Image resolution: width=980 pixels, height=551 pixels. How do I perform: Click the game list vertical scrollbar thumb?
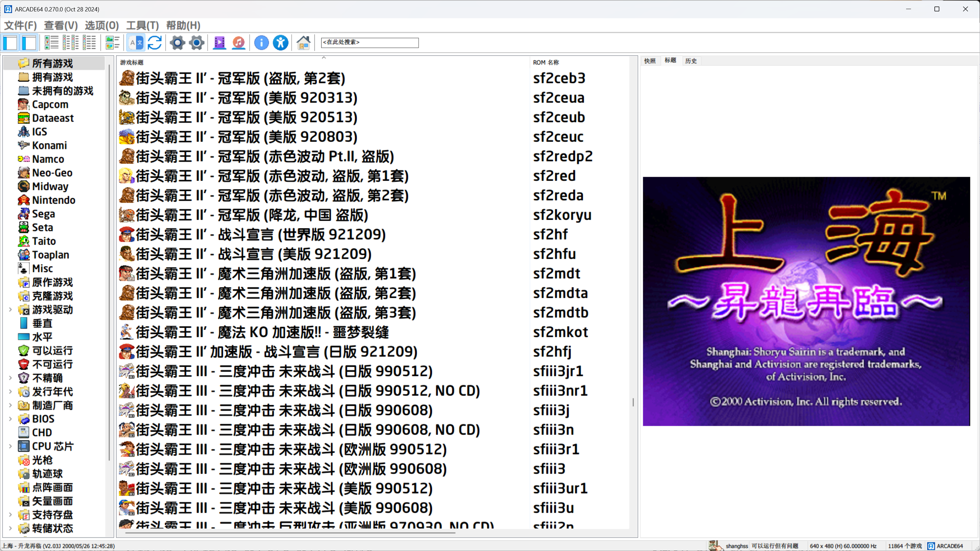pos(633,402)
